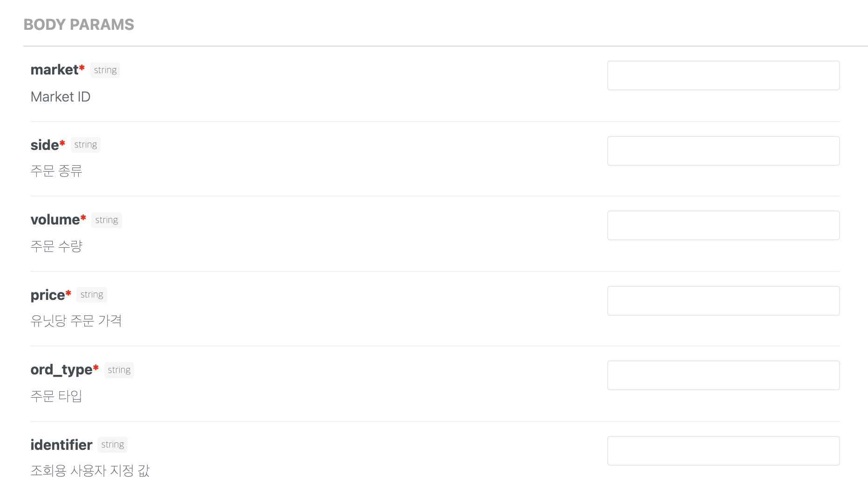This screenshot has height=502, width=868.
Task: Focus the side text box
Action: [x=723, y=151]
